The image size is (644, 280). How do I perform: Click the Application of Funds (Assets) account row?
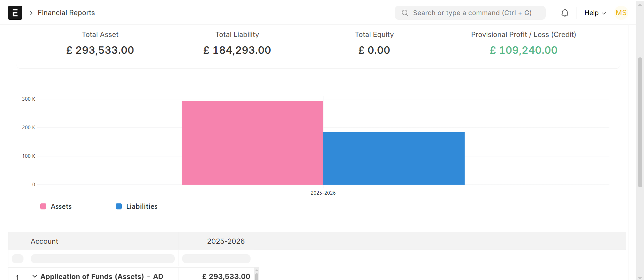(102, 276)
